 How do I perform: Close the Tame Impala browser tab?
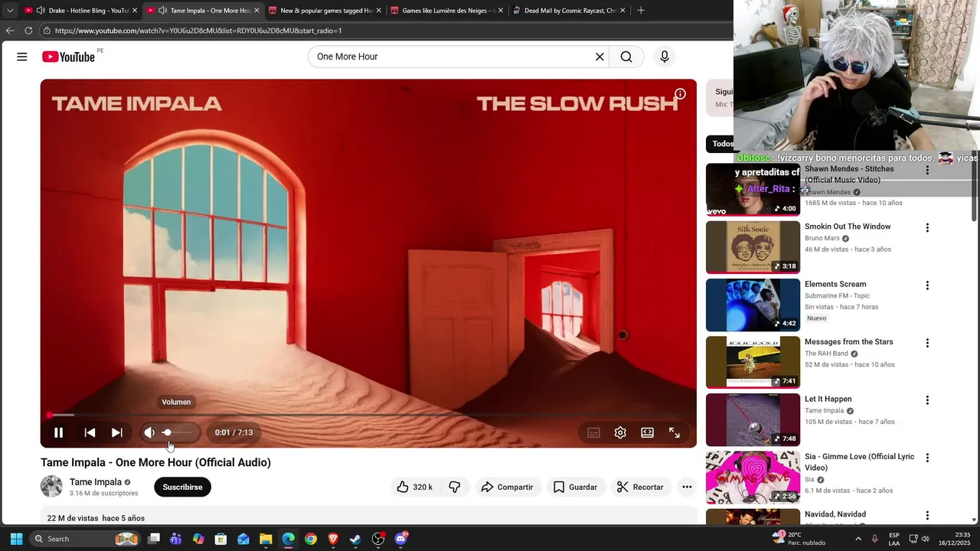tap(256, 11)
